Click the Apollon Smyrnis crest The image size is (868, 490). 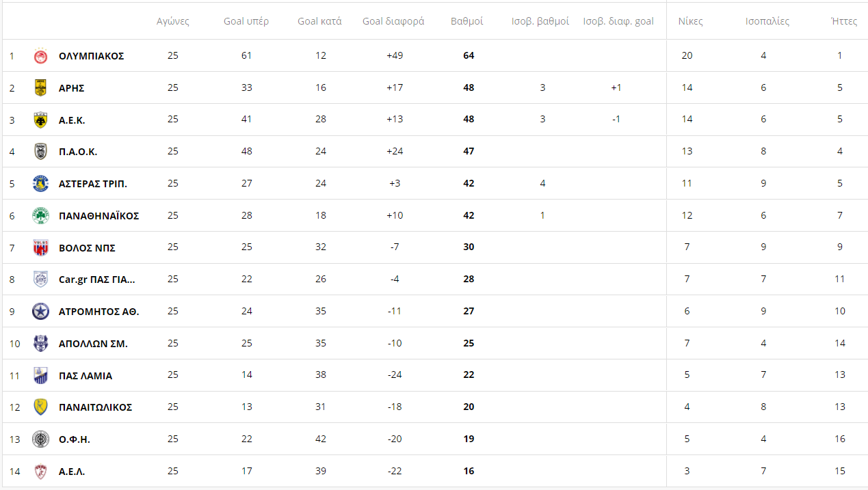(41, 343)
